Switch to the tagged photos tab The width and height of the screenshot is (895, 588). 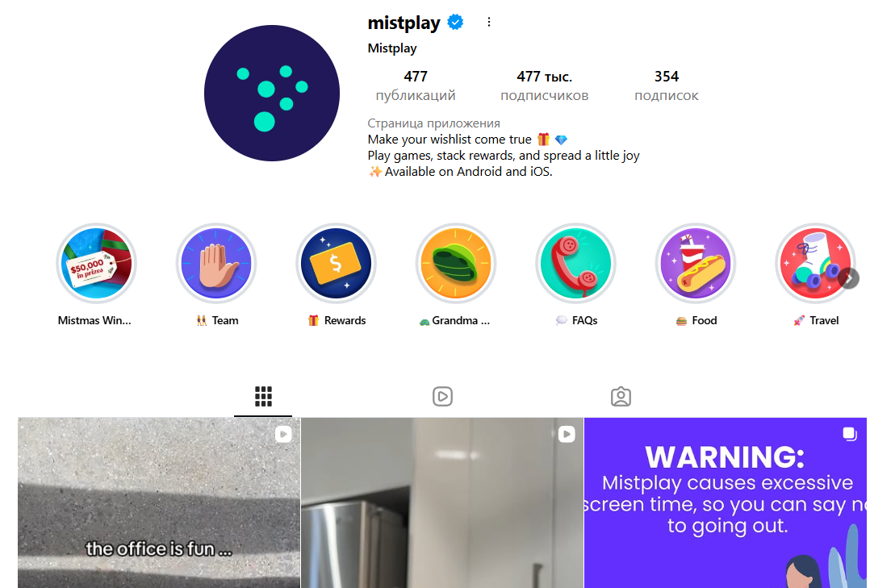(x=621, y=396)
